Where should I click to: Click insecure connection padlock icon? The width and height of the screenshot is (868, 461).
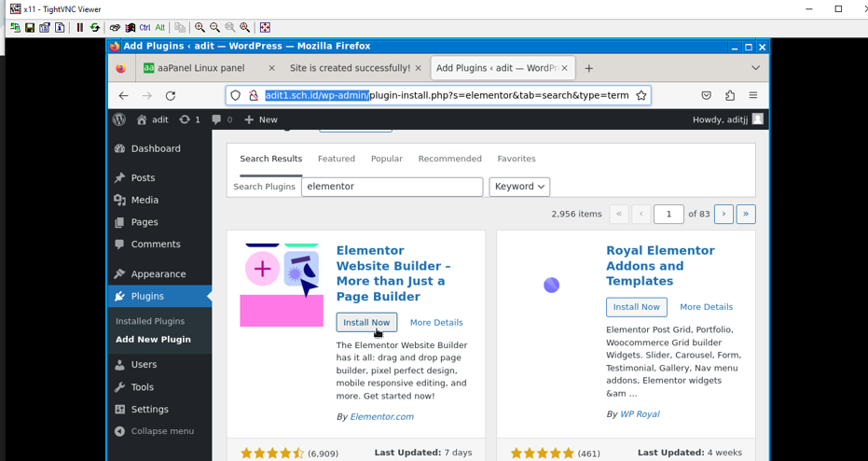tap(254, 95)
